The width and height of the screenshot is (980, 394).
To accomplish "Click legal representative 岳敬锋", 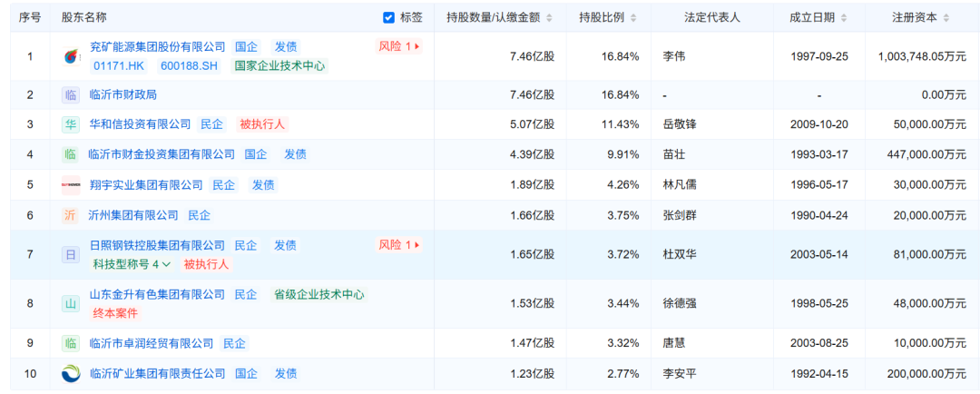I will coord(680,124).
